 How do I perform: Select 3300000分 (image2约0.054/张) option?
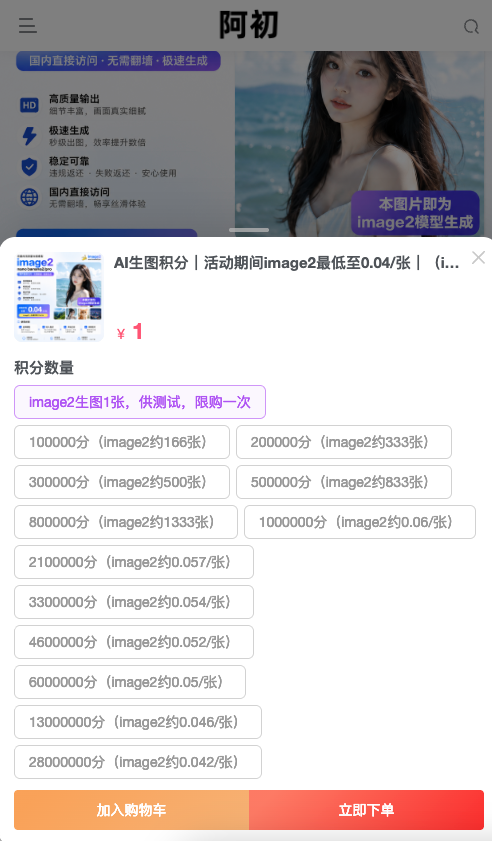[134, 602]
